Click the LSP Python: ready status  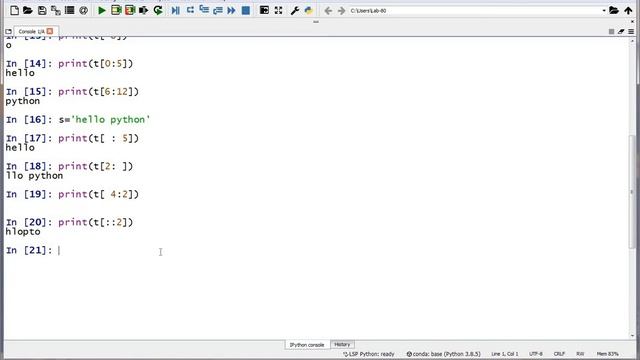point(369,354)
